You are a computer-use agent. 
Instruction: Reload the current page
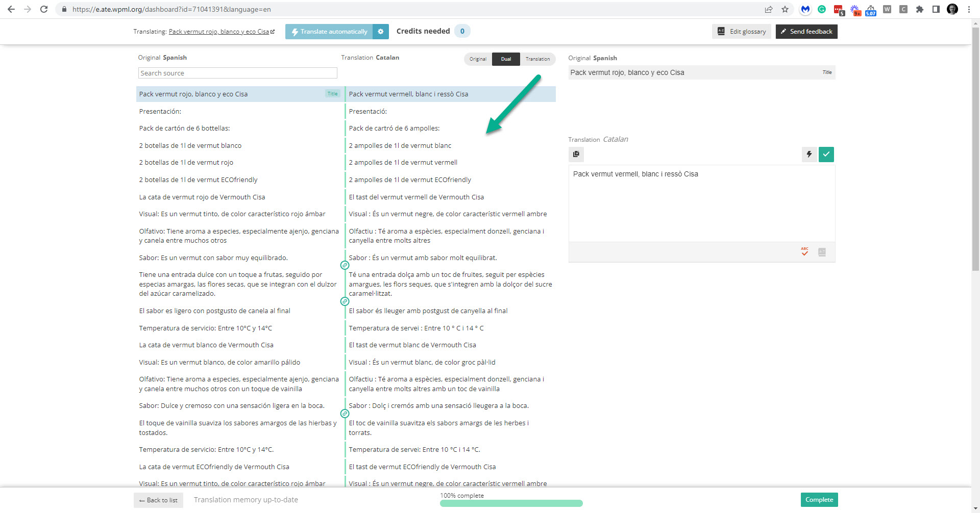(44, 9)
